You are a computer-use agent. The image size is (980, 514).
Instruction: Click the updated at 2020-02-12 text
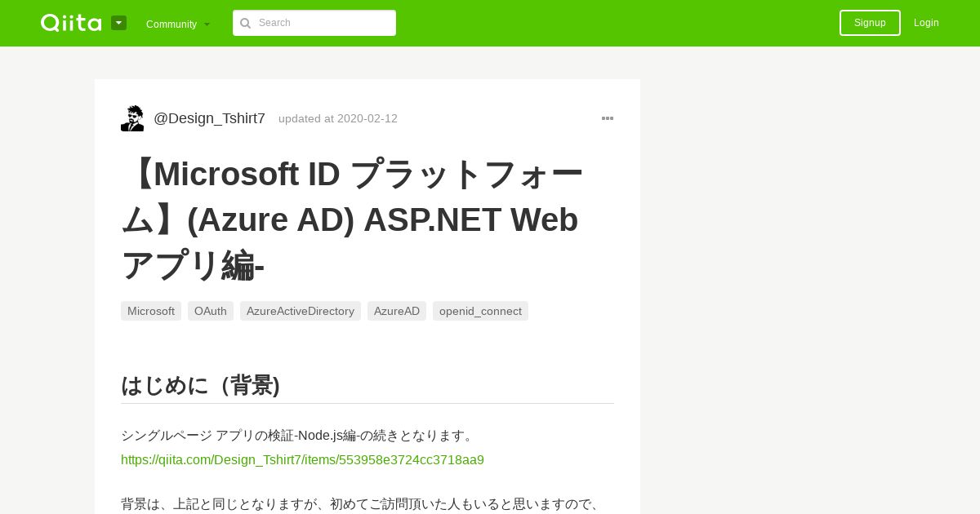tap(338, 118)
